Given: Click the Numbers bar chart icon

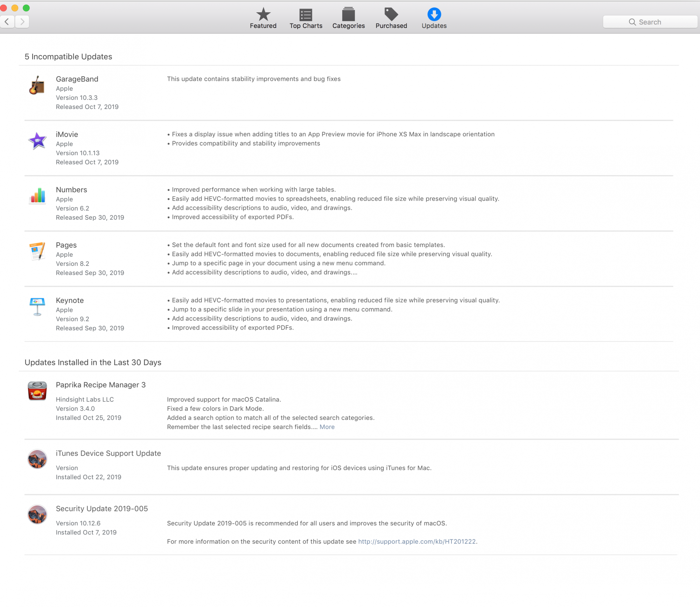Looking at the screenshot, I should tap(37, 195).
